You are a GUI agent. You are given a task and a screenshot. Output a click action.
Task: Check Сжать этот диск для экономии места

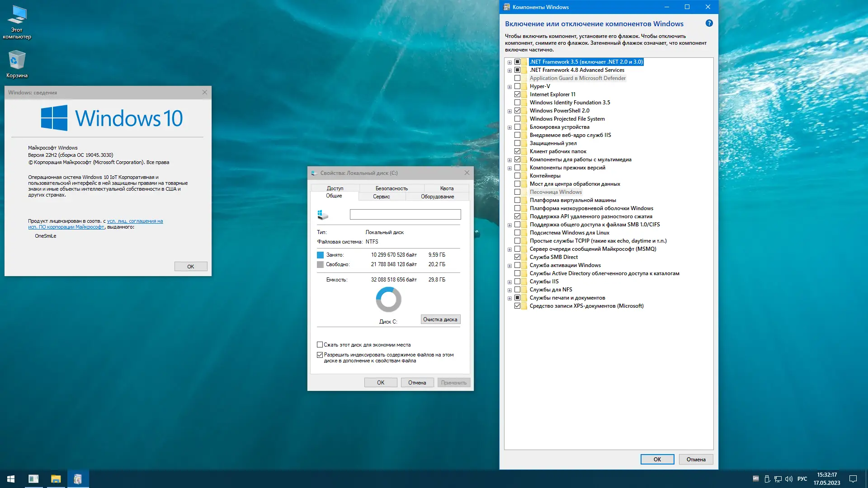(x=320, y=345)
